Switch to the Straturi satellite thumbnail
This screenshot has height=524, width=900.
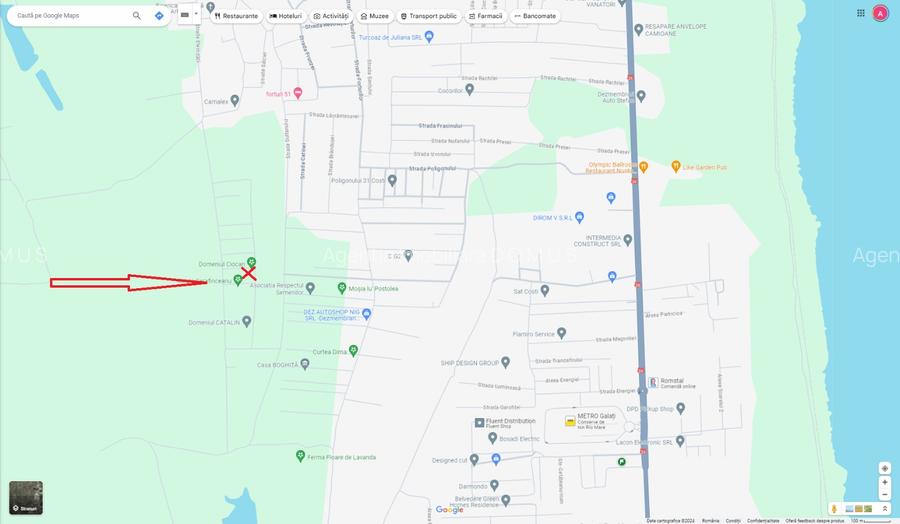coord(26,497)
